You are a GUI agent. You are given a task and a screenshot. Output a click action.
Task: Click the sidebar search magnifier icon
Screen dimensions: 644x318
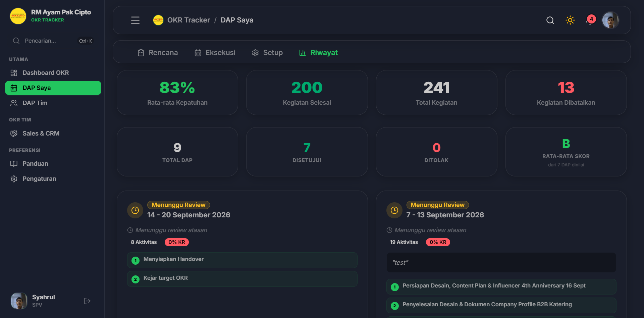[x=16, y=41]
